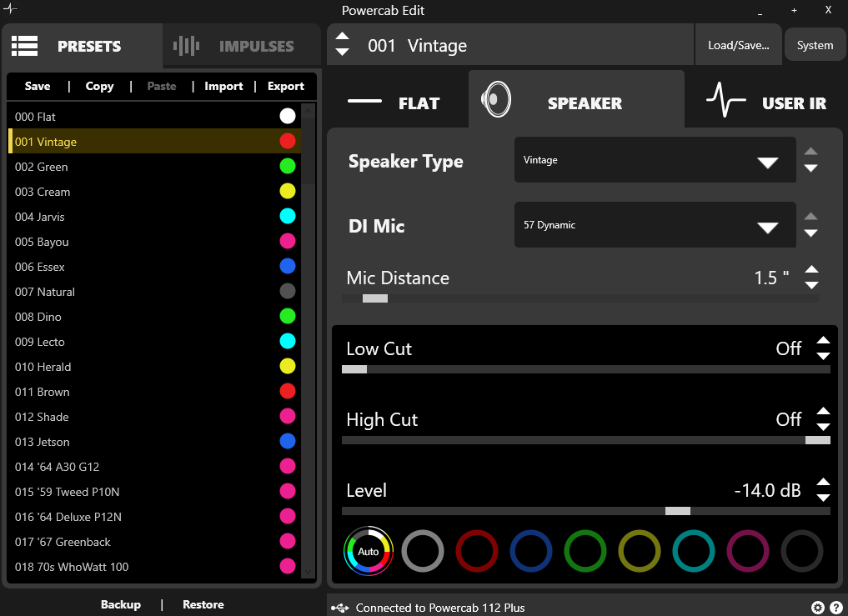Click the System button
Viewport: 848px width, 616px height.
tap(815, 45)
